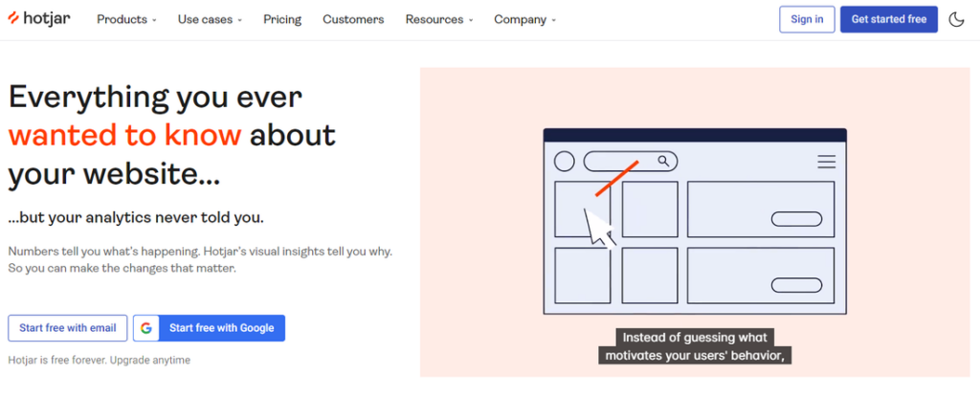The image size is (980, 397).
Task: Open the Customers nav item
Action: click(353, 19)
